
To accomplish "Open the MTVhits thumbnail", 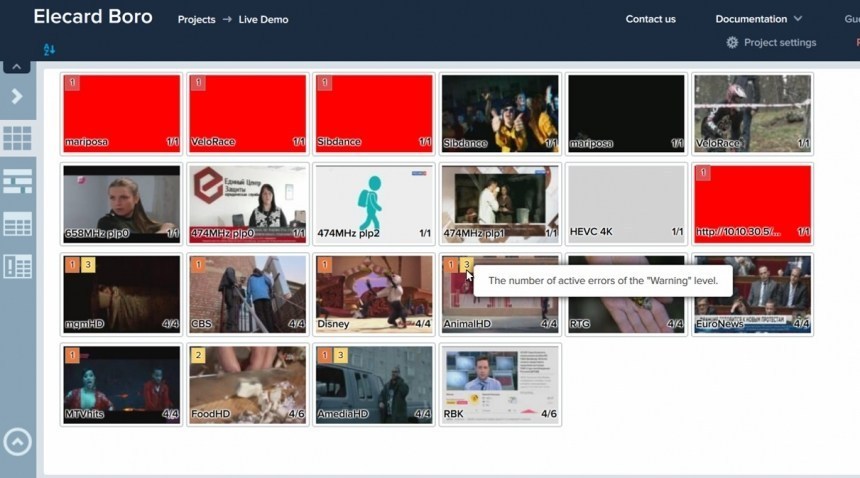I will [x=122, y=385].
